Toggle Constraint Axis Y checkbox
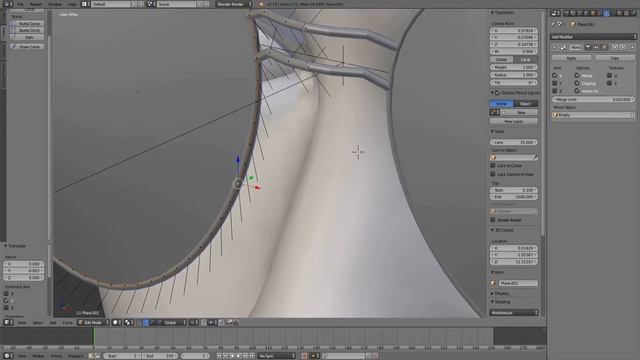640x360 pixels. (x=6, y=300)
